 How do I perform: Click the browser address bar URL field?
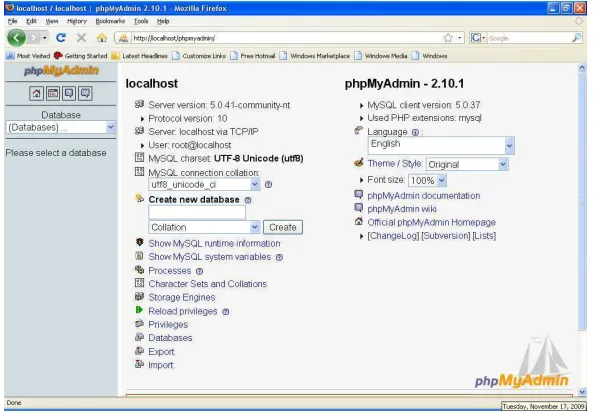pyautogui.click(x=285, y=38)
